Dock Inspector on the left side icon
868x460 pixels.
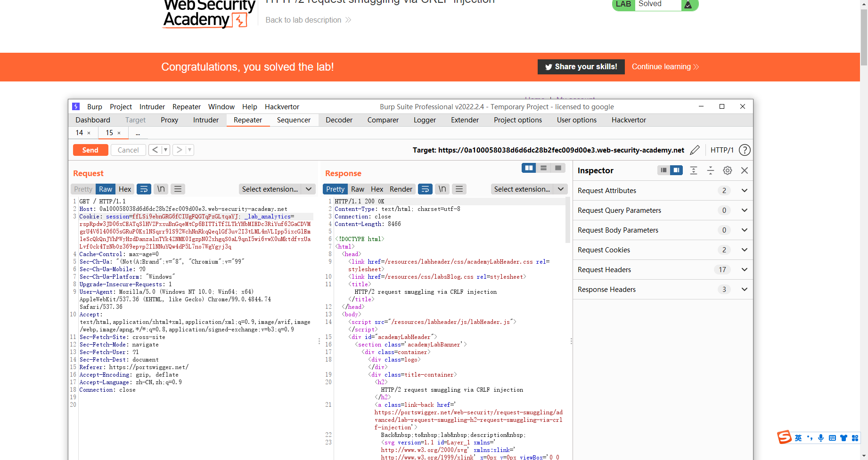coord(663,170)
